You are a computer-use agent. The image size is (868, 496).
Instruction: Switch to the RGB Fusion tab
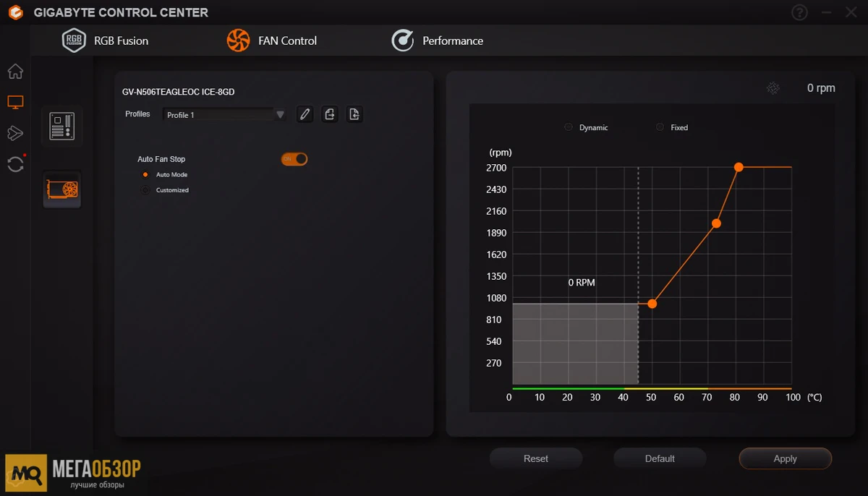105,40
